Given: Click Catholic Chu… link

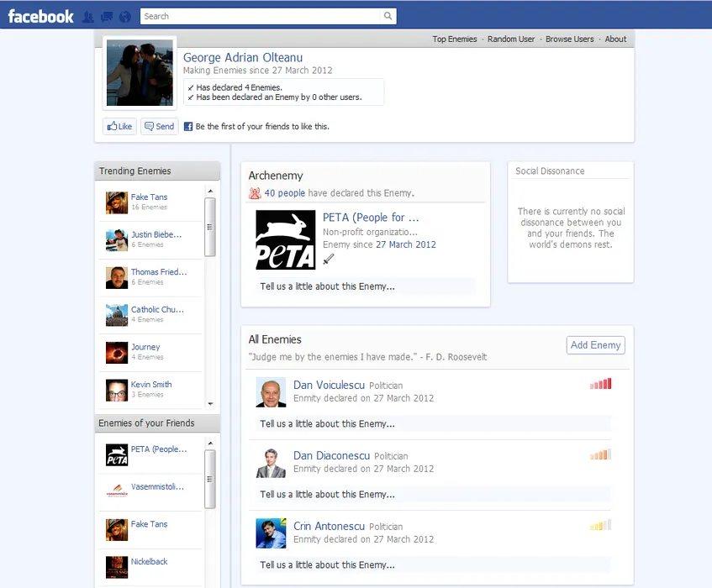Looking at the screenshot, I should [x=157, y=309].
